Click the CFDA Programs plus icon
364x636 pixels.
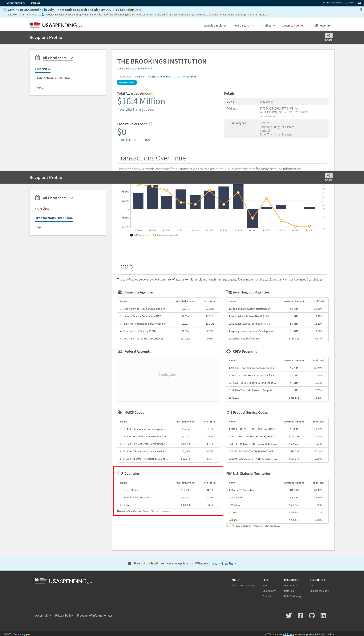[x=229, y=351]
